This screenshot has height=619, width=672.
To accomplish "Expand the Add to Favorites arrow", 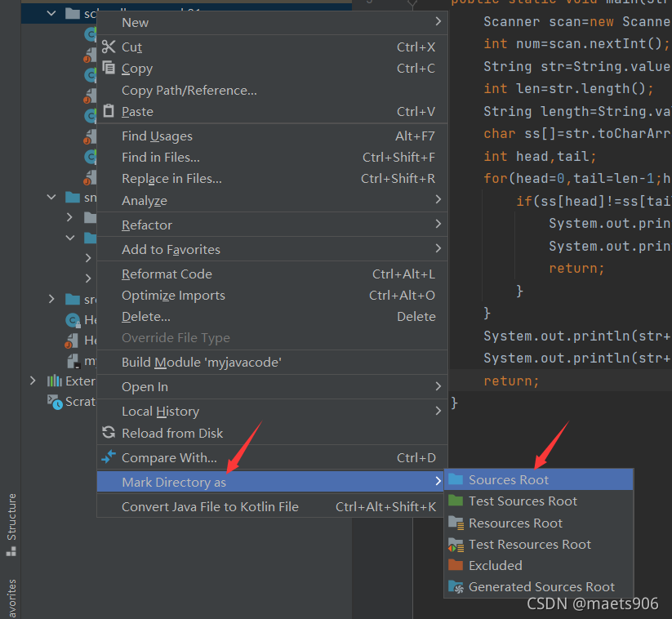I will pyautogui.click(x=438, y=247).
